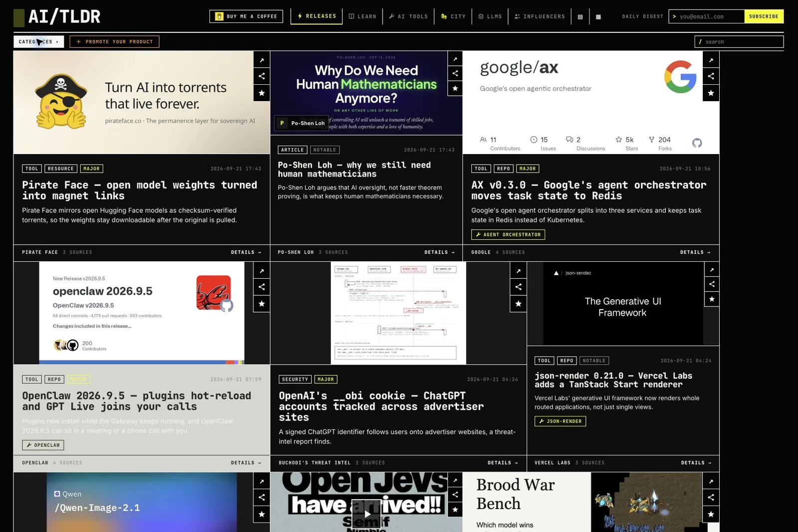Open the Pirate Face card external link arrow
The height and width of the screenshot is (532, 798).
click(262, 60)
